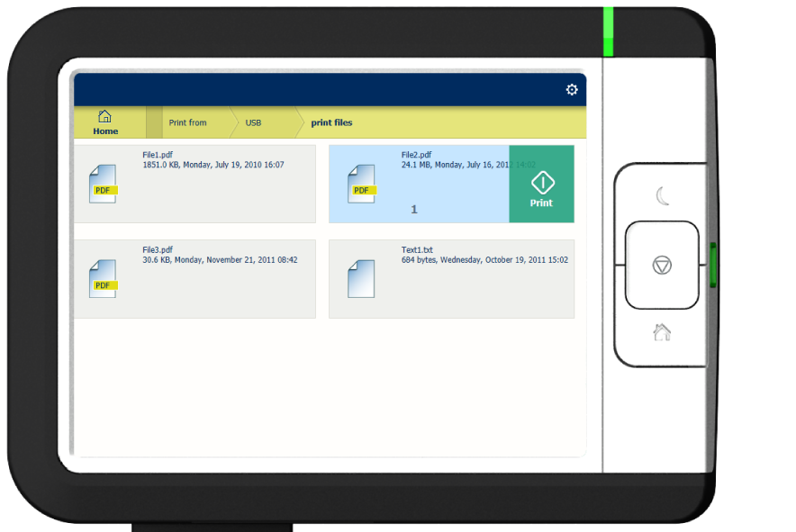The image size is (796, 532).
Task: Choose the Text1.txt file name
Action: 417,249
